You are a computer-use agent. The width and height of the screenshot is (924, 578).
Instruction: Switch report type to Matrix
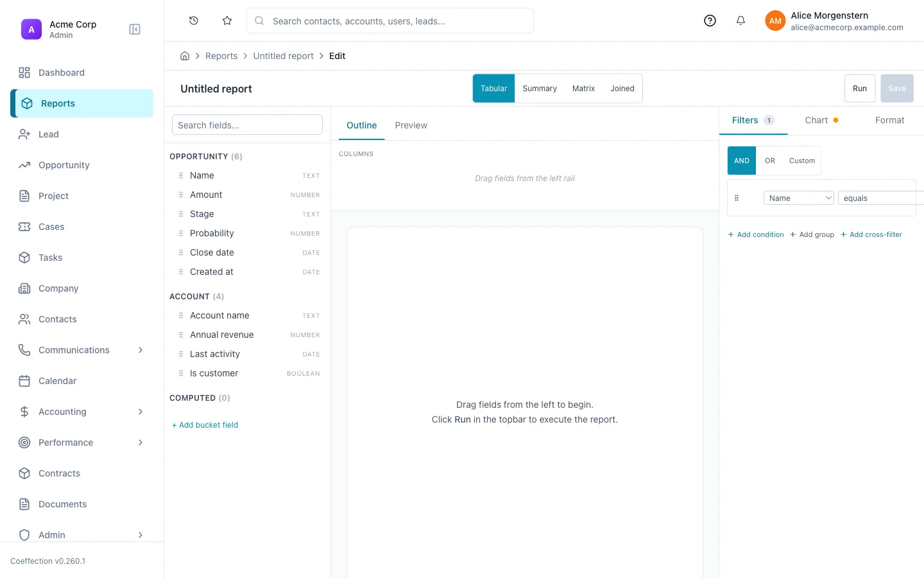(584, 89)
